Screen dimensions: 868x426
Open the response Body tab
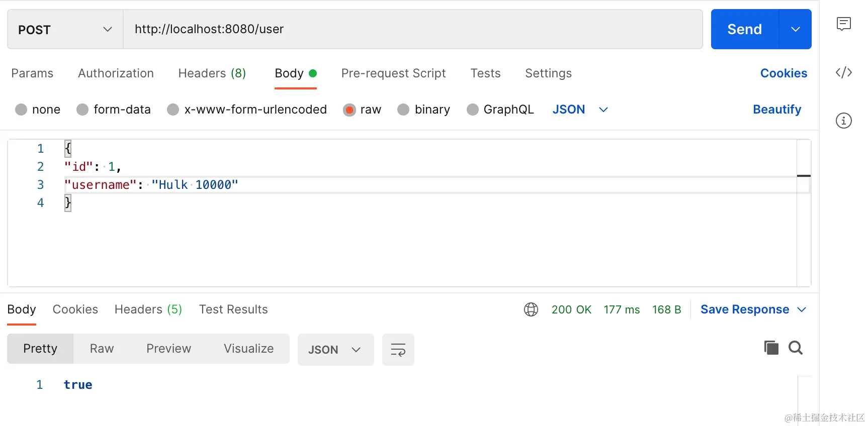22,309
